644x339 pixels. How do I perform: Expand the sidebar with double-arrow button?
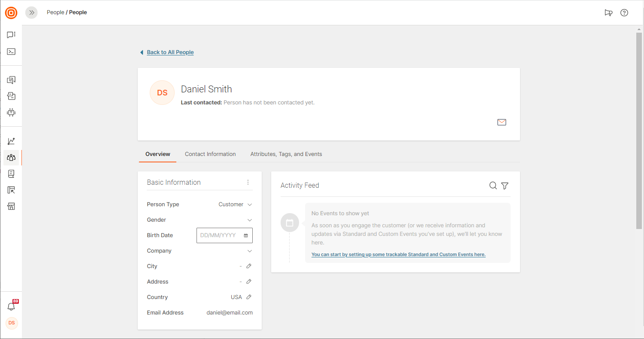(x=31, y=12)
